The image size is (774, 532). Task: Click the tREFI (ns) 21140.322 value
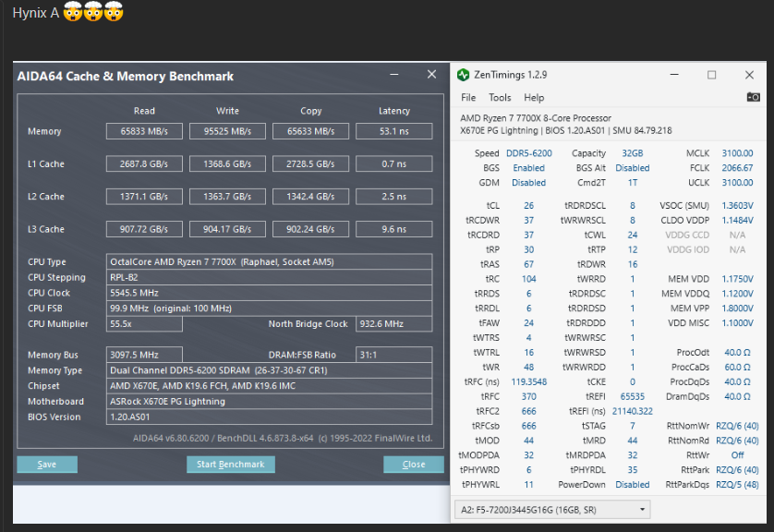click(633, 411)
